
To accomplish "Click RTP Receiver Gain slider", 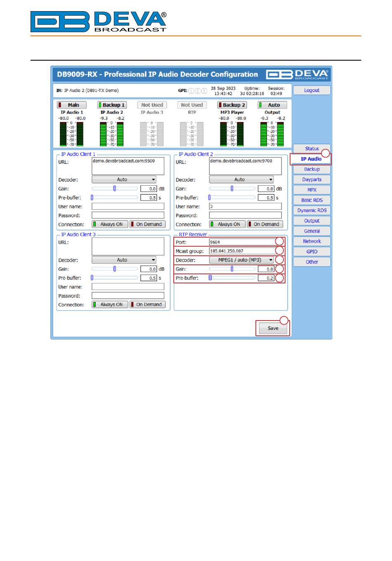I will (x=232, y=269).
